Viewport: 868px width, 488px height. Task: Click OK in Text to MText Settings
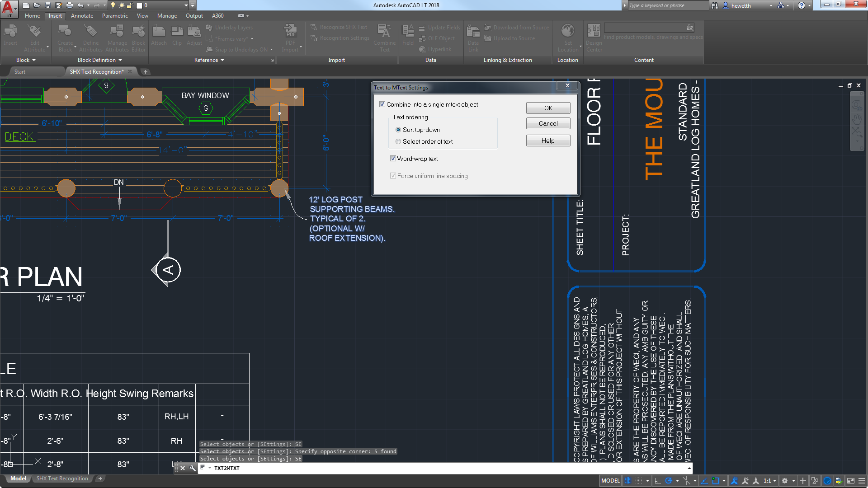click(548, 108)
